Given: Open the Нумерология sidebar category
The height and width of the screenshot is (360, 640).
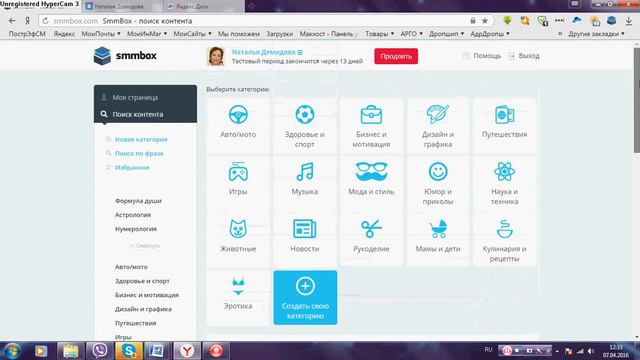Looking at the screenshot, I should [136, 229].
